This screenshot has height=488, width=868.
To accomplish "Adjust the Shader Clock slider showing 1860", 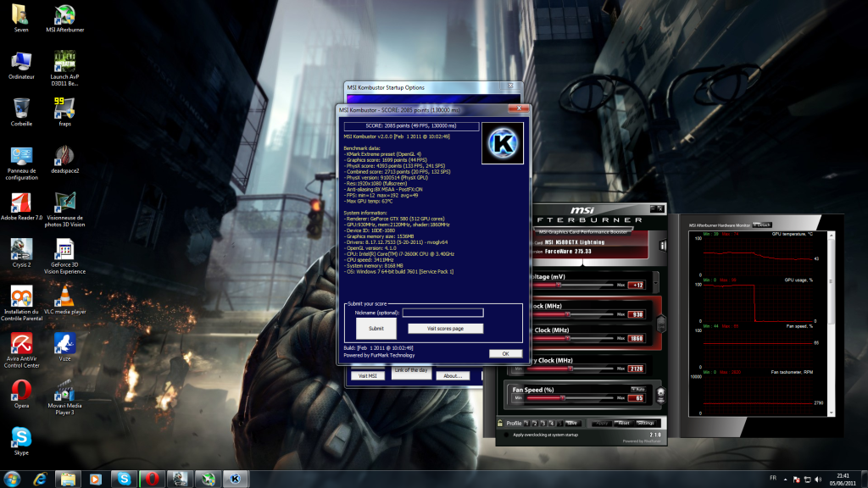I will [567, 338].
